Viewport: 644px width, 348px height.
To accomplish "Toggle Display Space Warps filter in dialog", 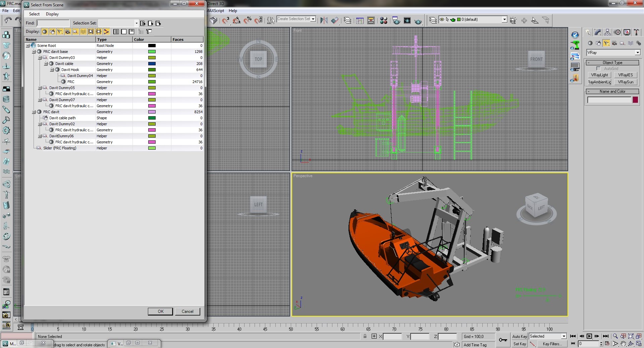I will point(83,31).
